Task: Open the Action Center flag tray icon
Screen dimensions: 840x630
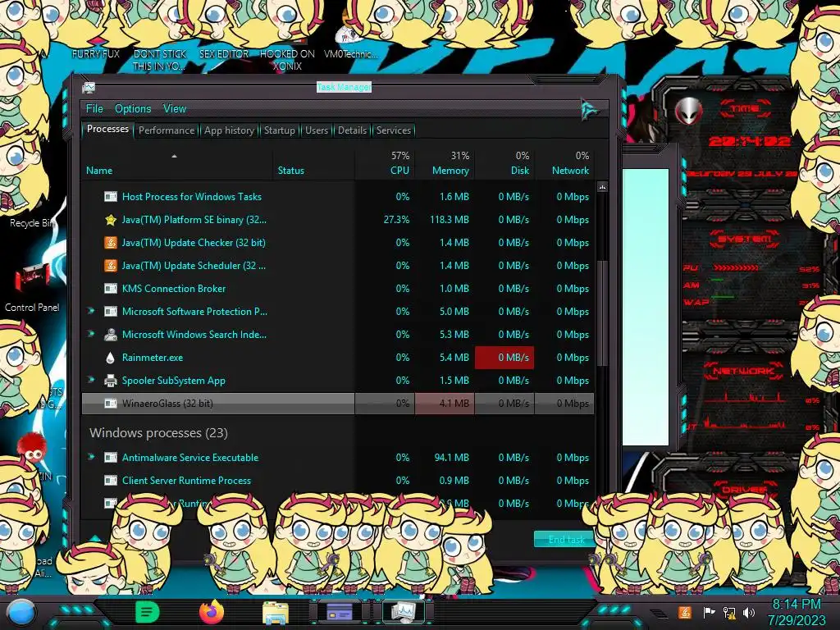Action: (x=709, y=612)
